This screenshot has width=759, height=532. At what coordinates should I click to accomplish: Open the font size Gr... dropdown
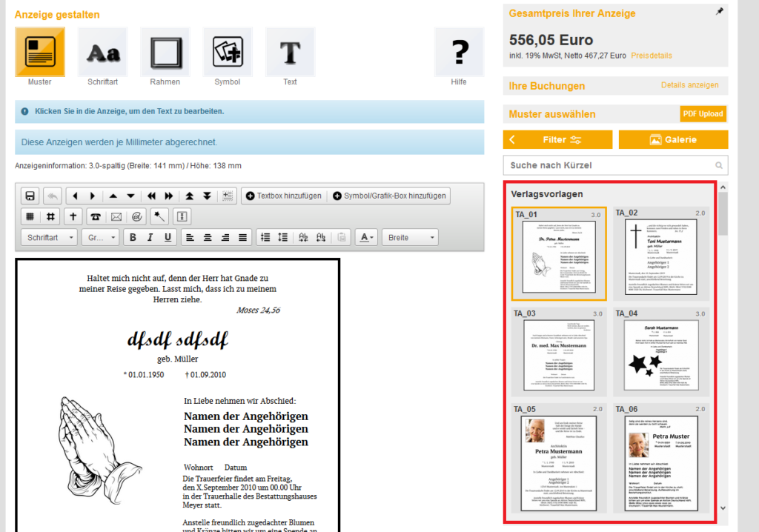[101, 237]
